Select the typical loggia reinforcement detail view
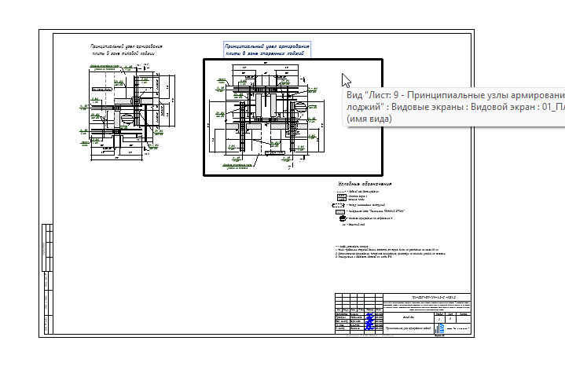 [127, 112]
